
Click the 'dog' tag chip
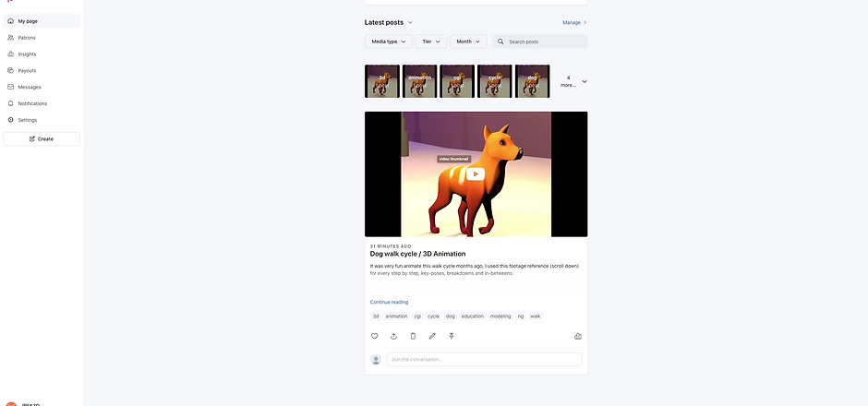pos(451,316)
